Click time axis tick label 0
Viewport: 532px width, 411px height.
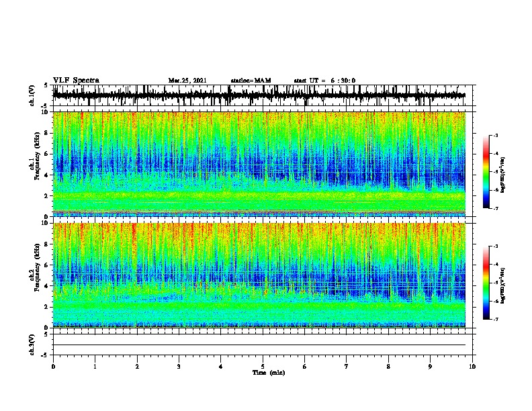click(53, 366)
